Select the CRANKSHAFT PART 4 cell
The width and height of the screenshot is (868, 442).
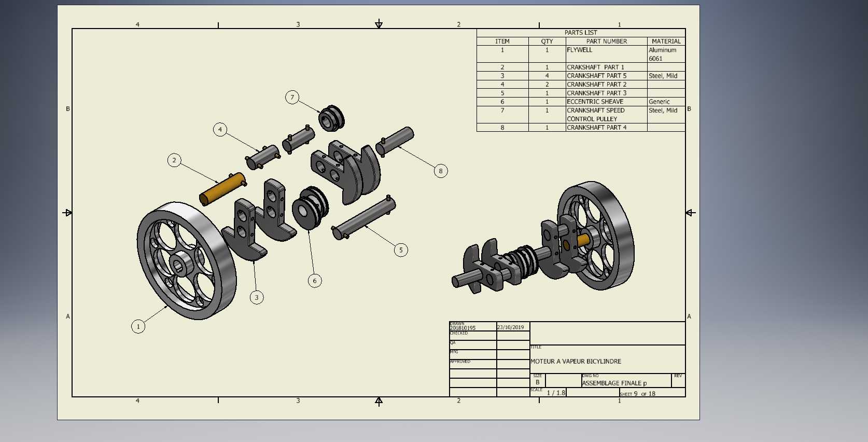(x=607, y=128)
